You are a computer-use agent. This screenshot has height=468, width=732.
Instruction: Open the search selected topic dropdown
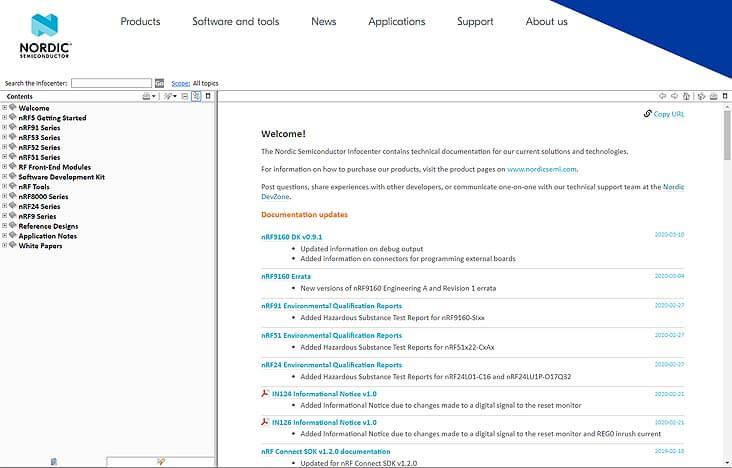coord(170,96)
